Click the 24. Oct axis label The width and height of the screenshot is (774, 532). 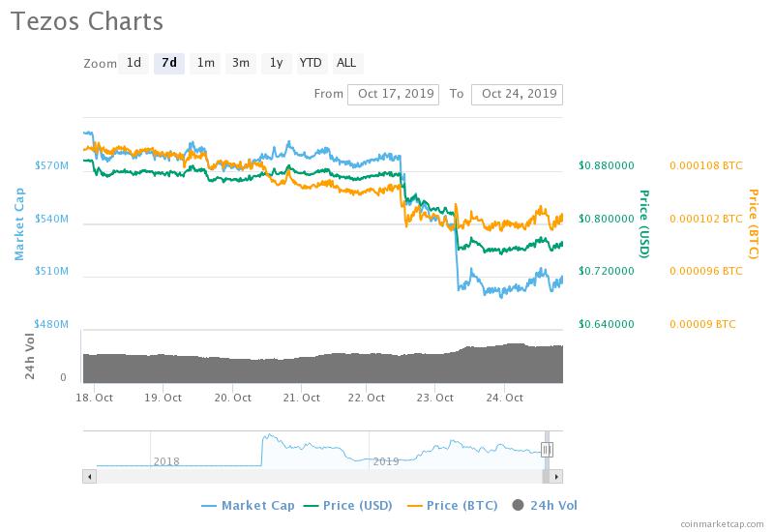pyautogui.click(x=504, y=398)
